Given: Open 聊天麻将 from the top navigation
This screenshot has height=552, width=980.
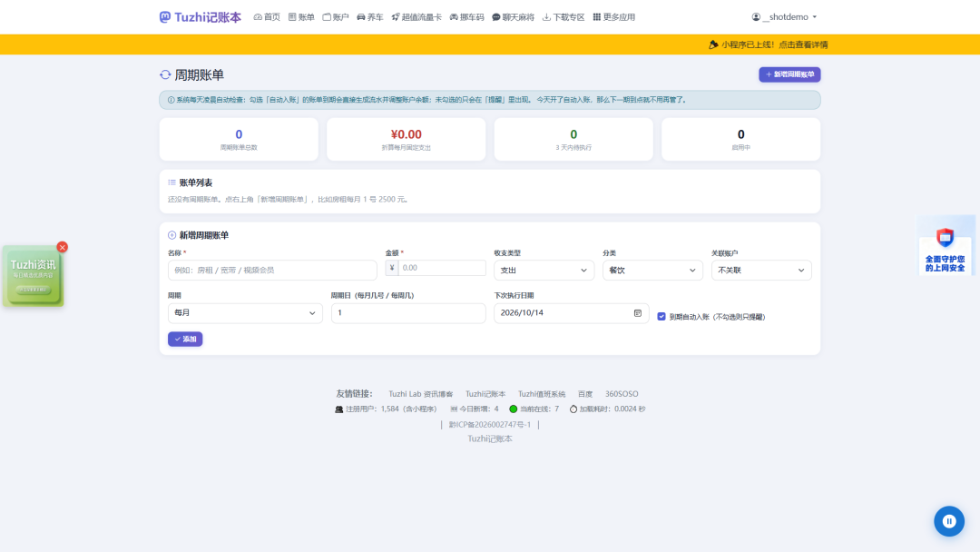Looking at the screenshot, I should pyautogui.click(x=513, y=17).
